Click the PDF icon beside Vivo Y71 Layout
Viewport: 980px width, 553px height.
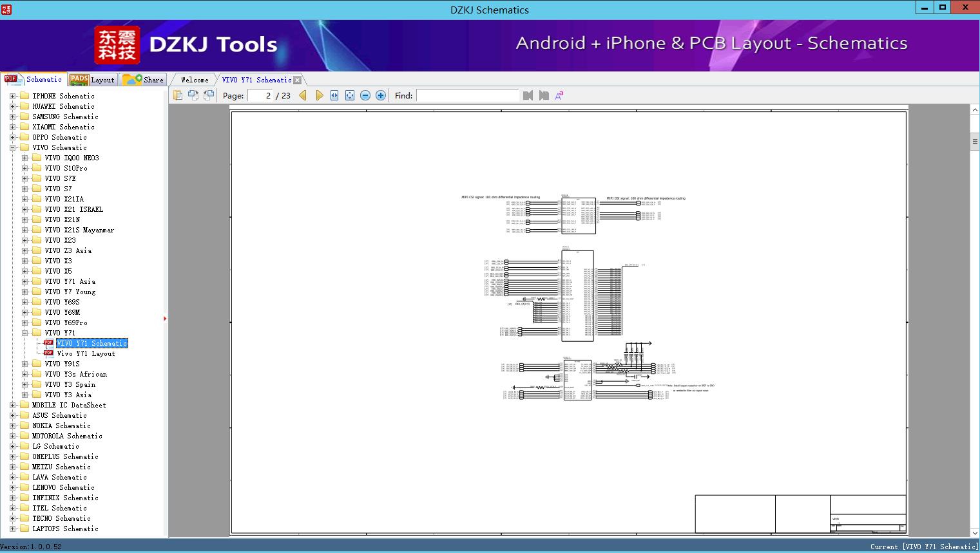coord(49,353)
